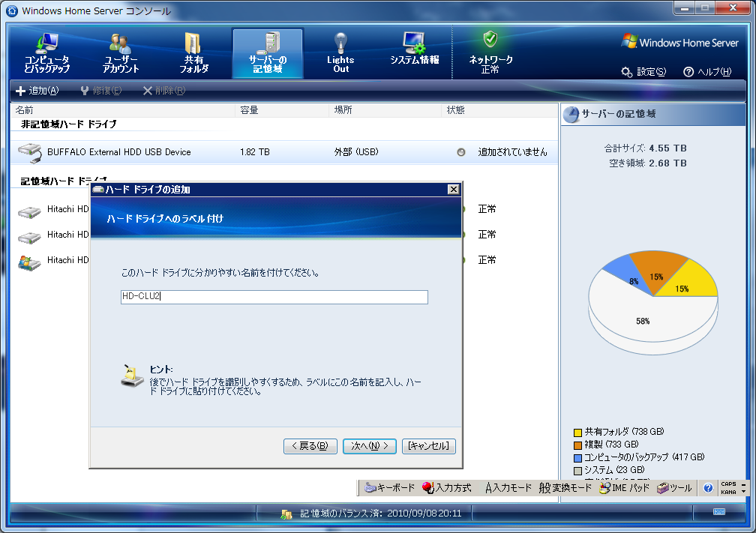
Task: Click the Back (戻る) button in the wizard
Action: (x=310, y=446)
